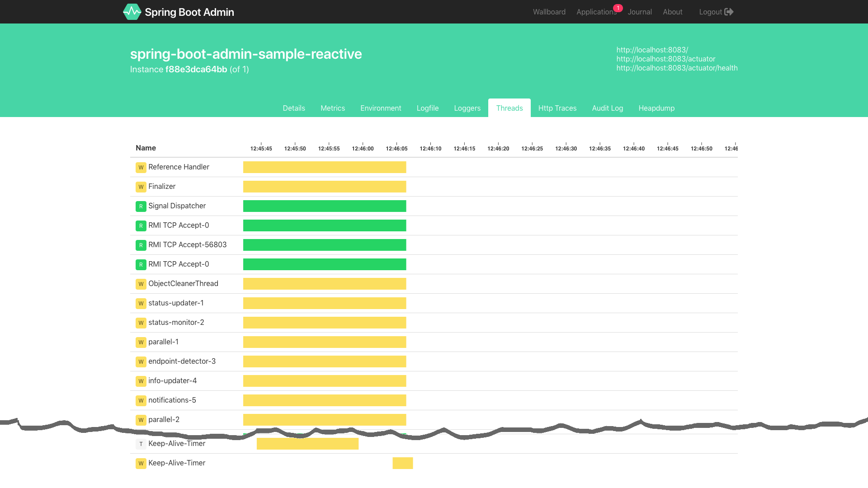
Task: Switch to the Http Traces tab
Action: (x=557, y=108)
